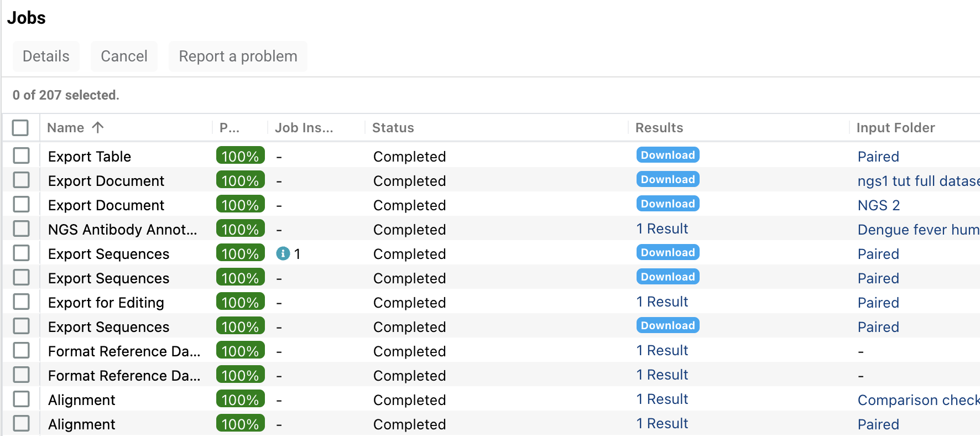980x436 pixels.
Task: Sort by the Status column header
Action: 393,128
